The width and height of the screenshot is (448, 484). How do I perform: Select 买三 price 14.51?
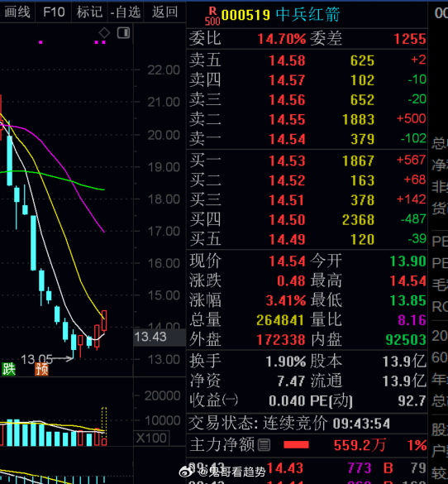coord(287,200)
